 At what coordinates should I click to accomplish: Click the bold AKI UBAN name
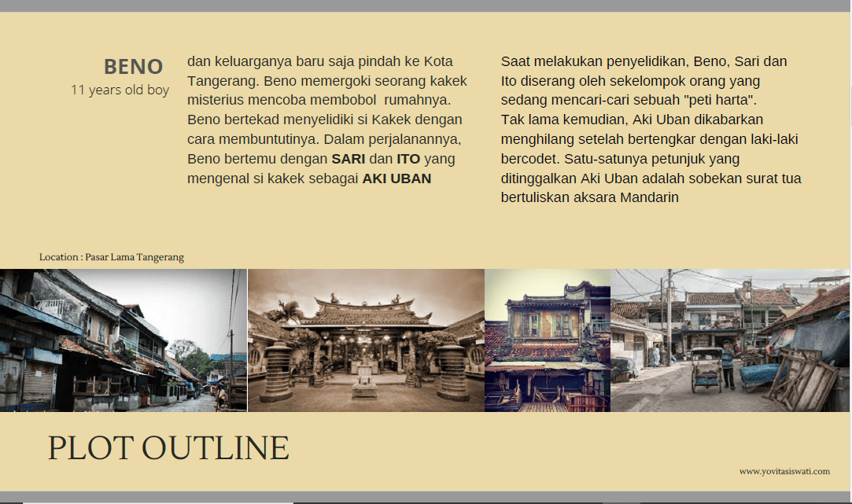tap(396, 178)
